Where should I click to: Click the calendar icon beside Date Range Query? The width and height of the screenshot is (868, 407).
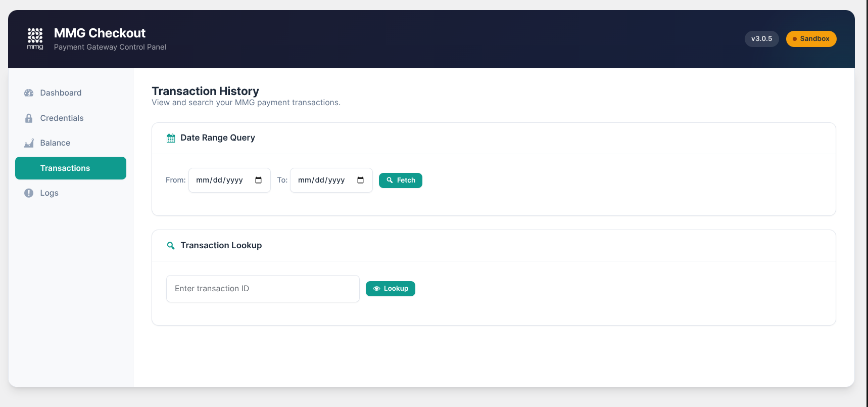point(171,138)
